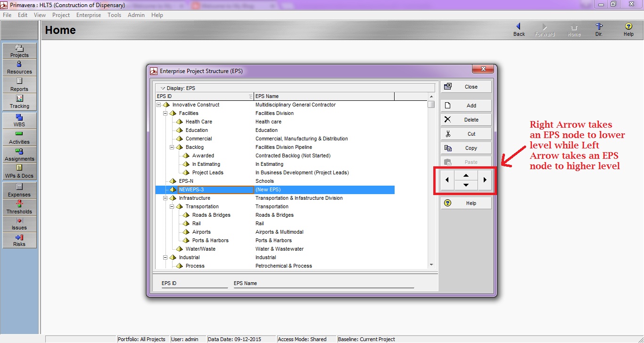Open the Tracking view

(19, 100)
